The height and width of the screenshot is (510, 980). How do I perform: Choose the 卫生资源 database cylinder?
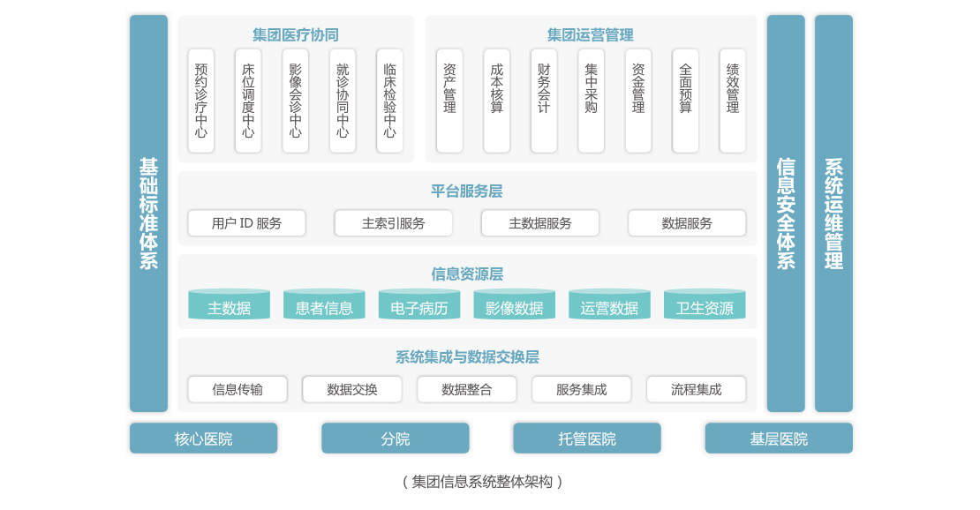705,304
